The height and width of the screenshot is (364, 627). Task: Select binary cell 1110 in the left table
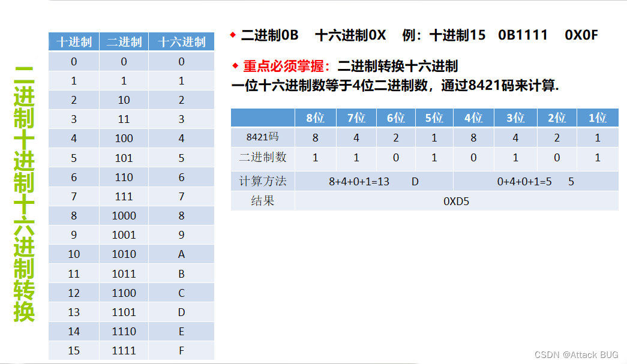[124, 331]
